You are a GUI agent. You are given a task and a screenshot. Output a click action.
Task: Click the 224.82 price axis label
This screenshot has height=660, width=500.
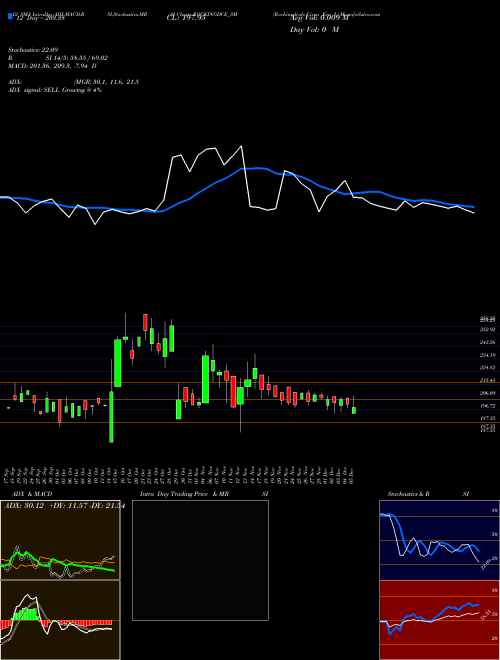[x=487, y=367]
